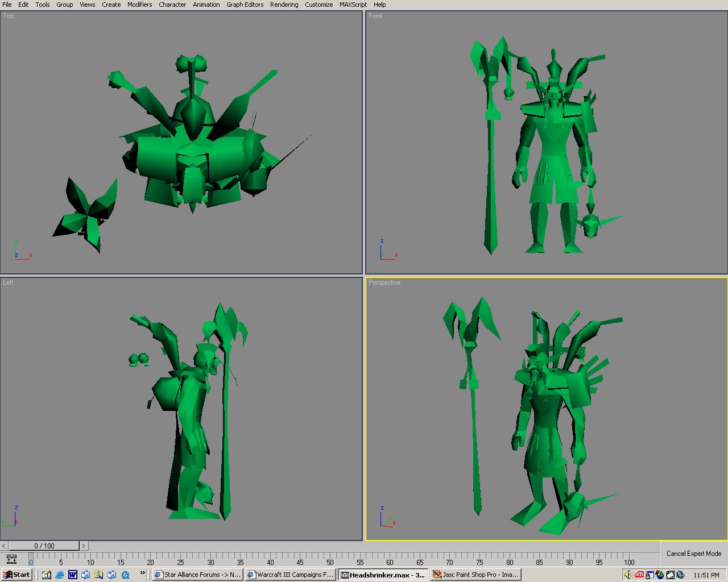Viewport: 728px width, 582px height.
Task: Click the ATI tray icon
Action: tap(639, 575)
